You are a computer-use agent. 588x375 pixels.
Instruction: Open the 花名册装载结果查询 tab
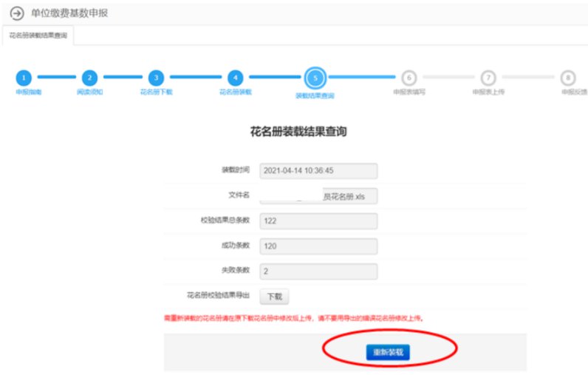coord(38,36)
